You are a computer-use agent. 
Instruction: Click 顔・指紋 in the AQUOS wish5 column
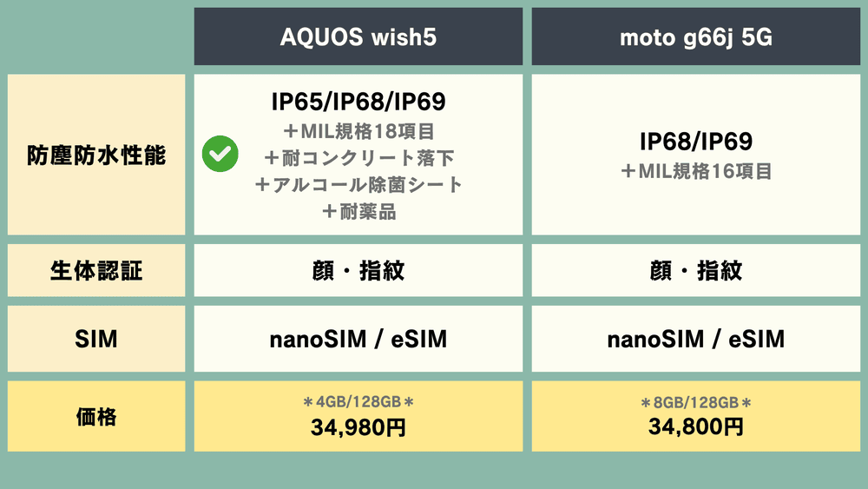(358, 270)
